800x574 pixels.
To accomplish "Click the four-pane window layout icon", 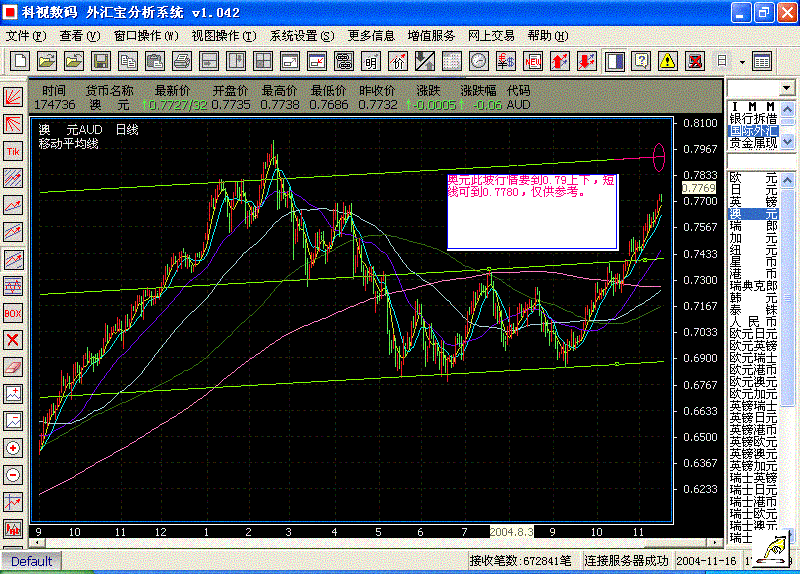I will pyautogui.click(x=263, y=61).
